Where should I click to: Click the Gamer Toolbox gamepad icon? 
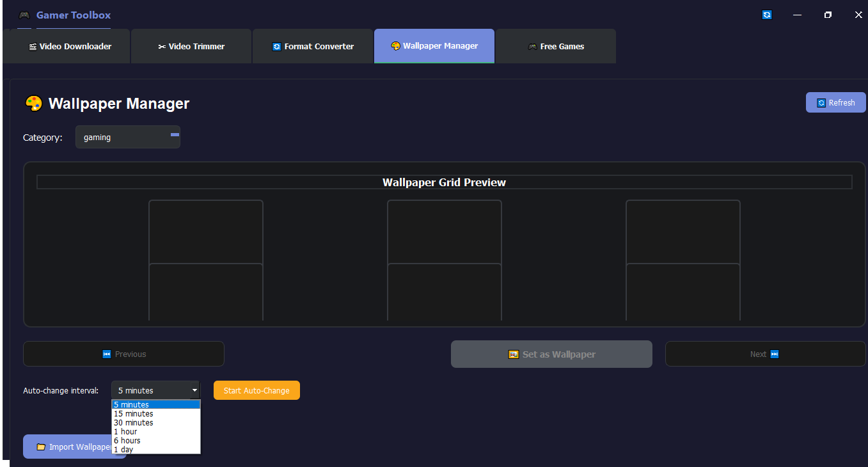[x=24, y=15]
